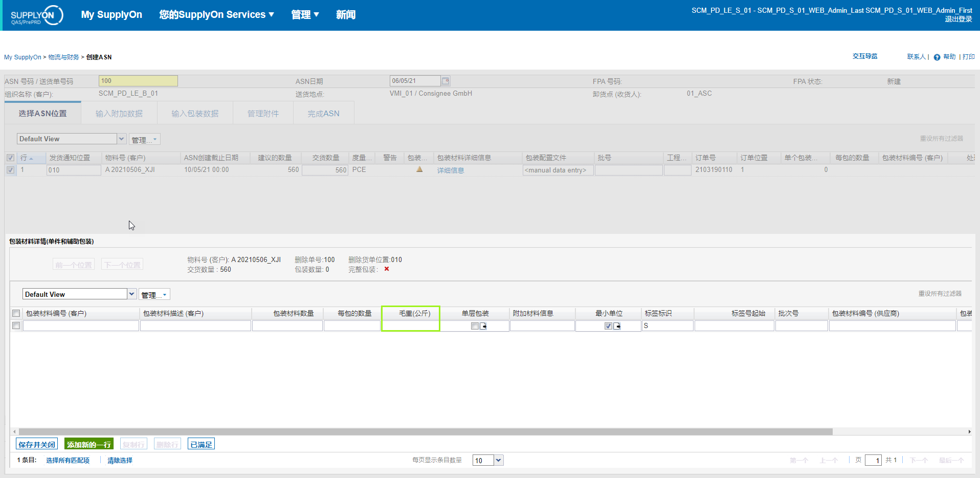980x478 pixels.
Task: Click 物流与财务 breadcrumb link
Action: pos(63,57)
